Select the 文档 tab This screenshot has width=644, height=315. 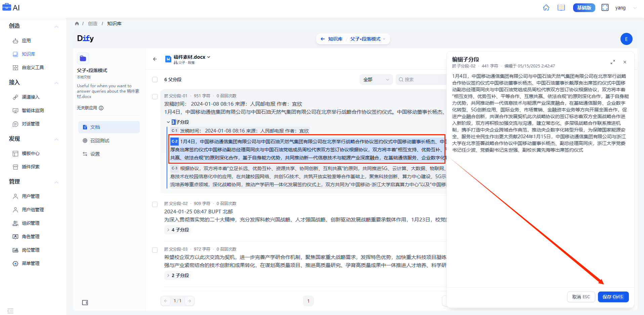(109, 127)
